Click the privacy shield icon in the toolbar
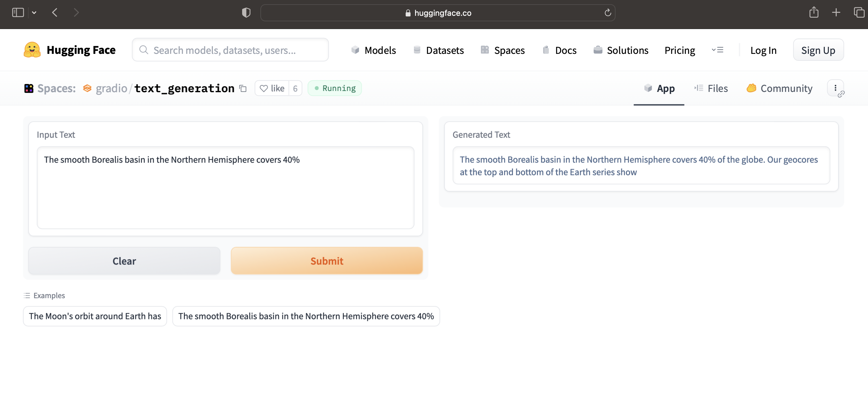The width and height of the screenshot is (868, 395). [246, 12]
